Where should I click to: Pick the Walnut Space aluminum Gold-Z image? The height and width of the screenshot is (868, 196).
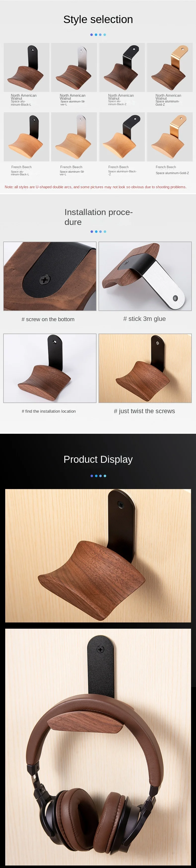170,67
